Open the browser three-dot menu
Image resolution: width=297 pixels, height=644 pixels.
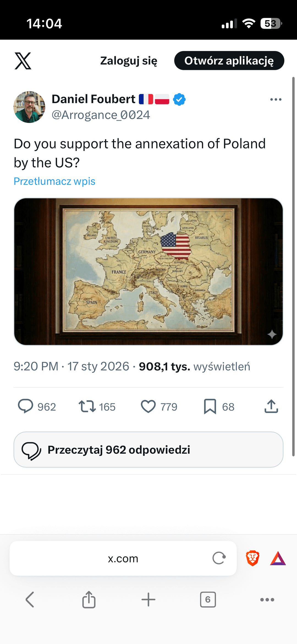tap(267, 599)
